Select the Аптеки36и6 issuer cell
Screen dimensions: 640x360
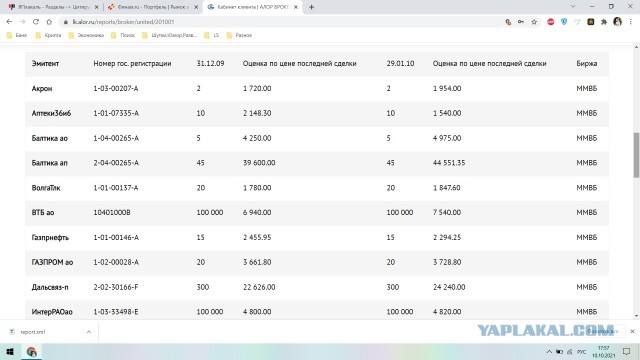coord(51,113)
